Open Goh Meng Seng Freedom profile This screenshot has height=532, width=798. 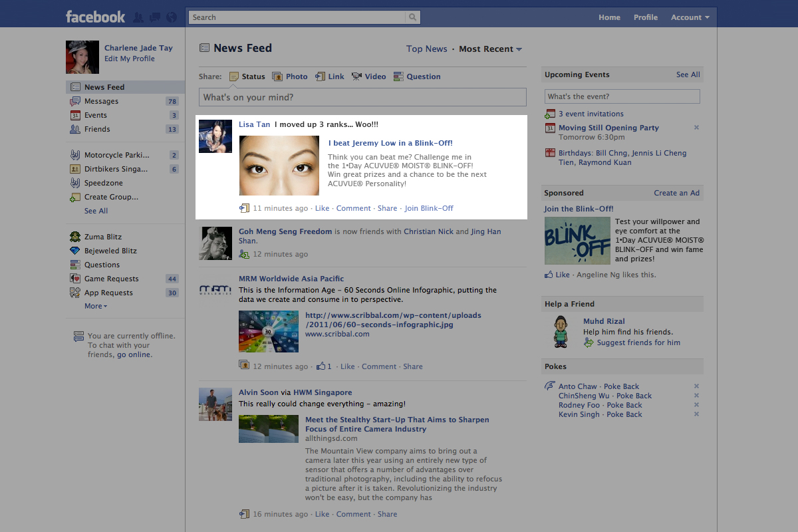[x=285, y=231]
